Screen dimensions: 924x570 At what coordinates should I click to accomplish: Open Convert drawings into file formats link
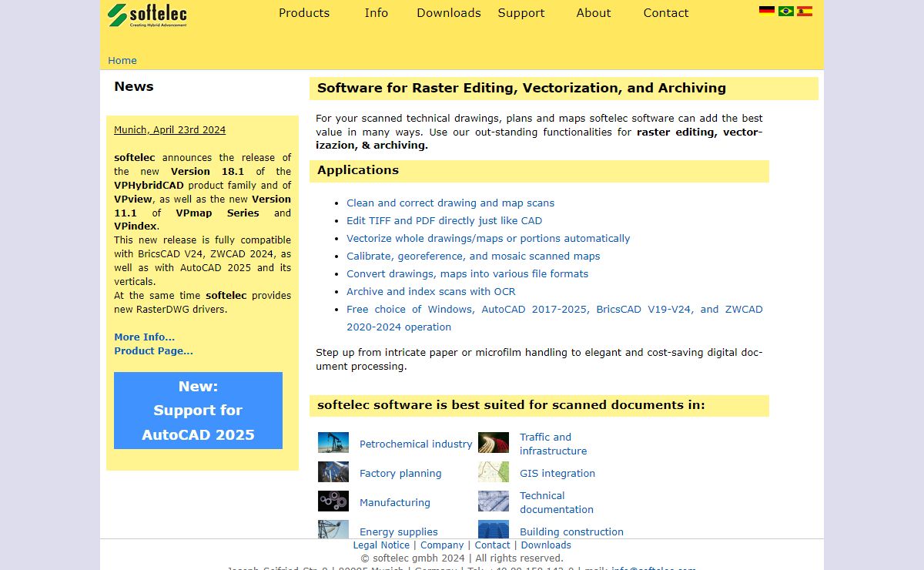tap(467, 274)
